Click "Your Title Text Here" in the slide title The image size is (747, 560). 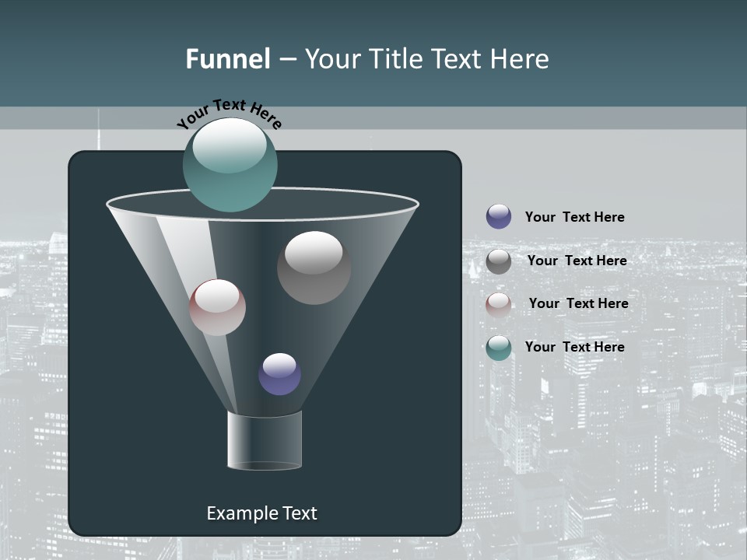tap(426, 59)
